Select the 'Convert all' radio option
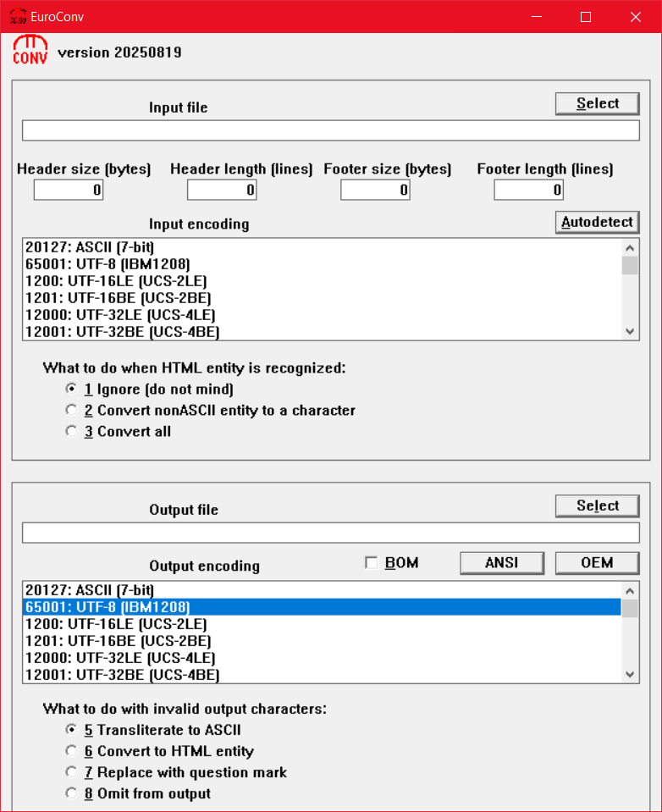This screenshot has width=662, height=812. pos(71,432)
